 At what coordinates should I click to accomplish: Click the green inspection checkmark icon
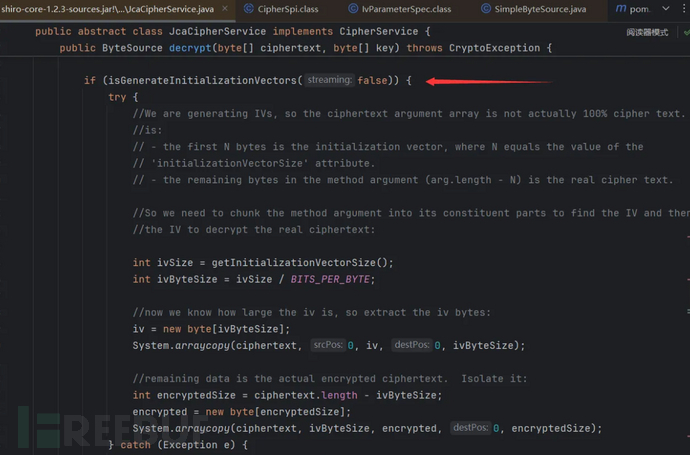click(x=686, y=33)
